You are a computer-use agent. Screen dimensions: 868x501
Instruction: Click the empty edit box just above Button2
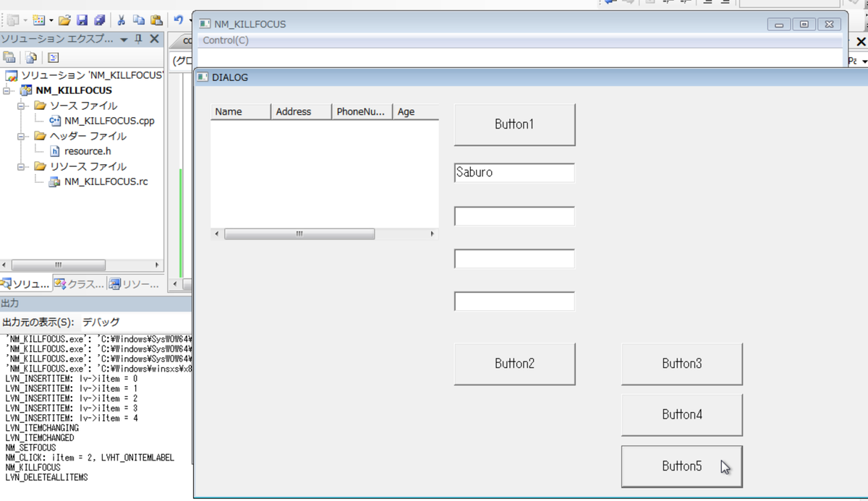click(x=514, y=301)
